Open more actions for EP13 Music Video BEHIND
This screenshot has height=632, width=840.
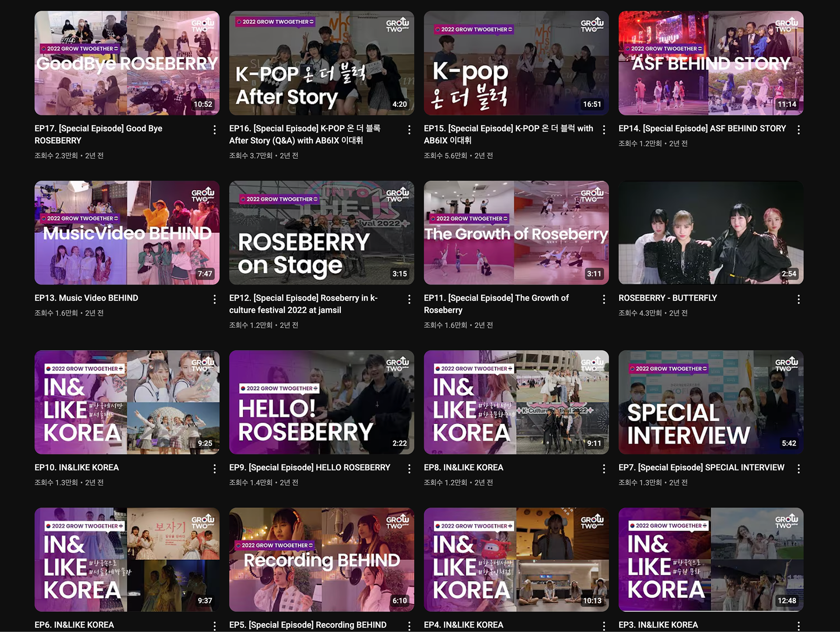(x=214, y=300)
